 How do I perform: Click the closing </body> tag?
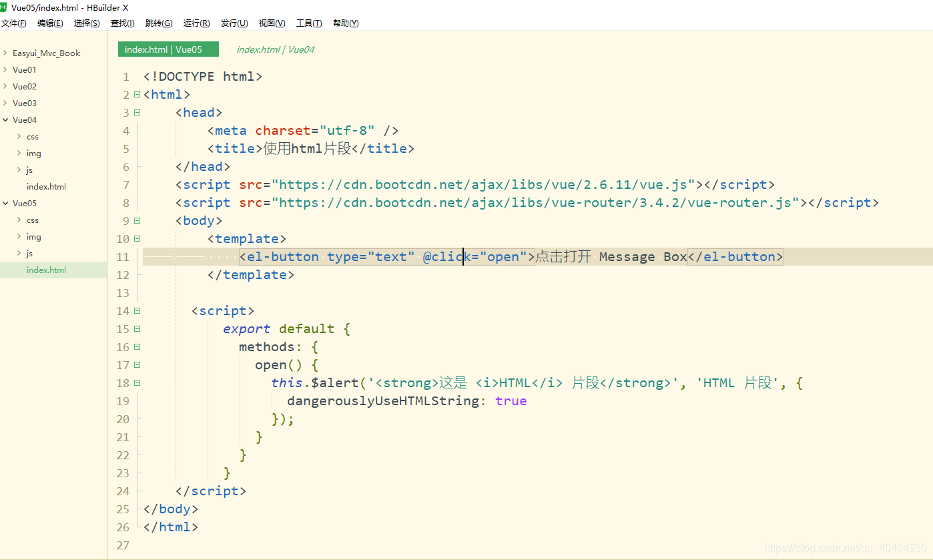171,509
